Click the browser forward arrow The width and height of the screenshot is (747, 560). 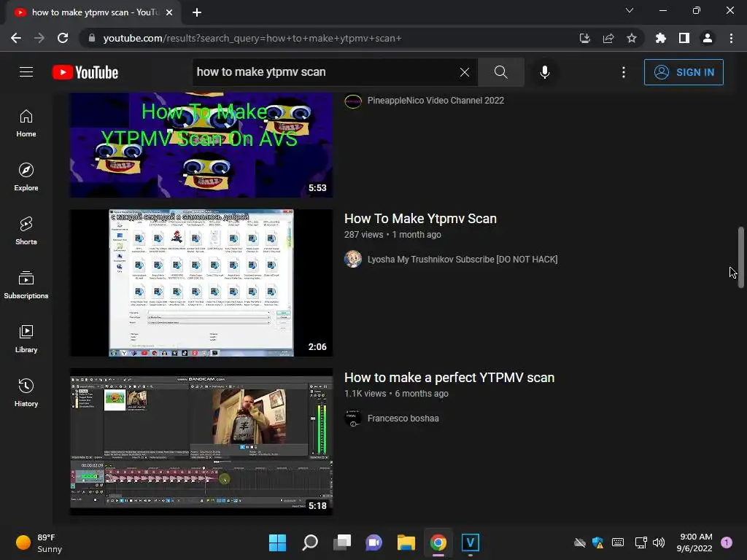pyautogui.click(x=39, y=38)
